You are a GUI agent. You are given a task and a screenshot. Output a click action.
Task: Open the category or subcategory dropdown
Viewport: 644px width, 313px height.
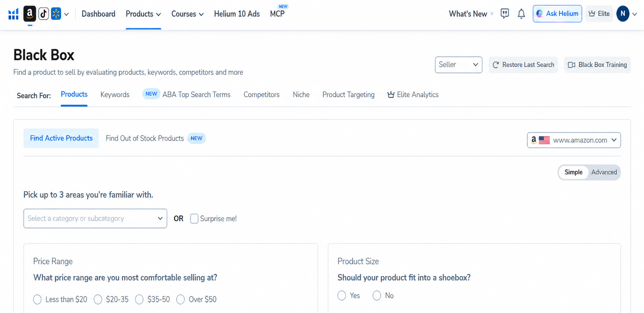[x=95, y=218]
